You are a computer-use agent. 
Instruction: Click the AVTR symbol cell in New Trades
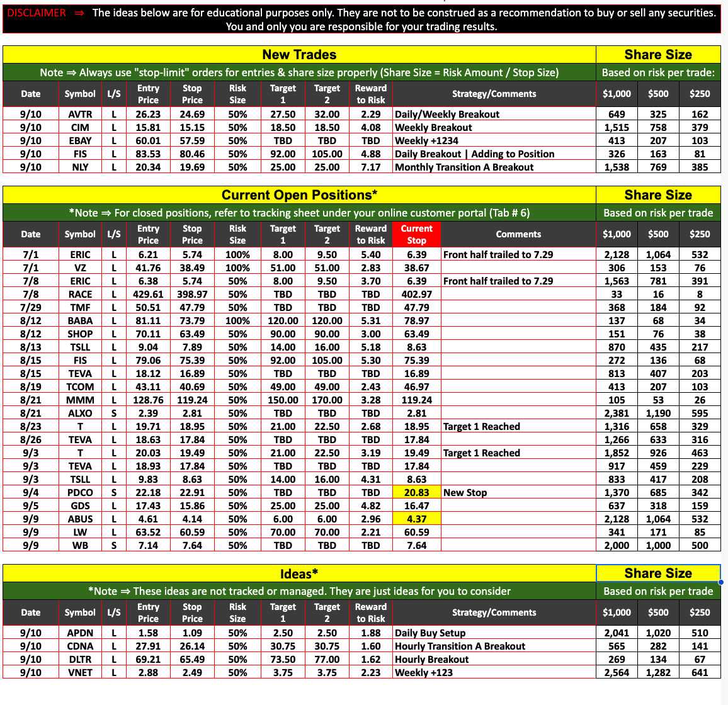click(x=80, y=115)
